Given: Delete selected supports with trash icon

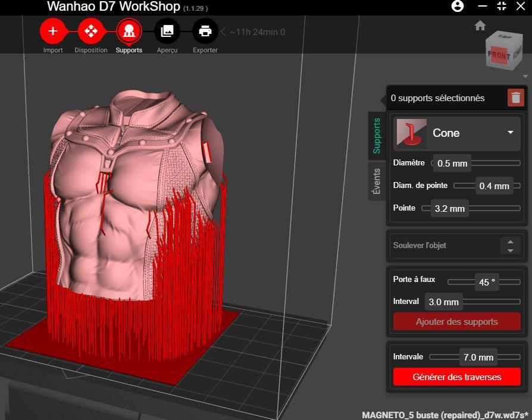Looking at the screenshot, I should [516, 98].
